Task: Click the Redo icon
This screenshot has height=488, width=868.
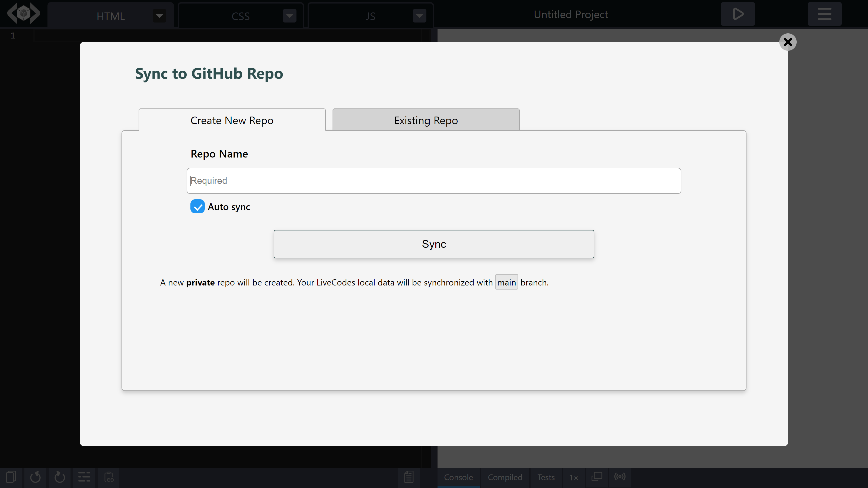Action: (60, 477)
